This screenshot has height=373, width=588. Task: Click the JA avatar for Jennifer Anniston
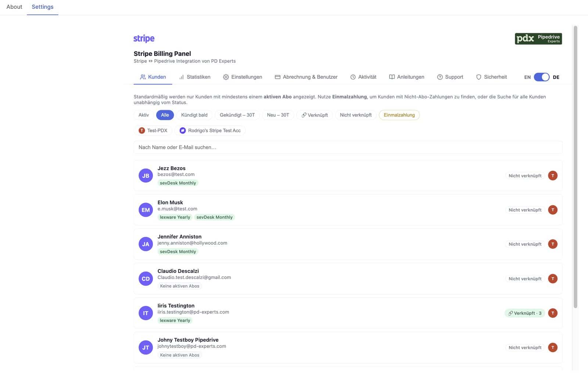point(146,244)
